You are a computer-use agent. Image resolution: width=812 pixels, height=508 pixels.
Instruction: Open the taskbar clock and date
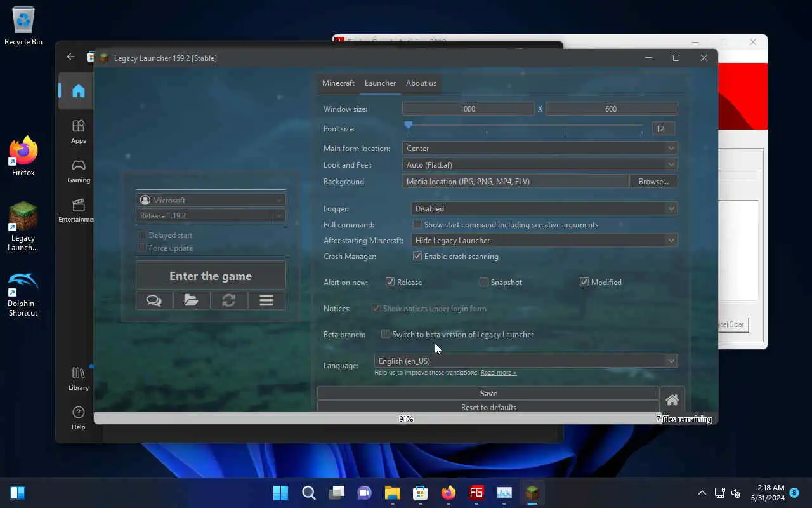[x=767, y=493]
